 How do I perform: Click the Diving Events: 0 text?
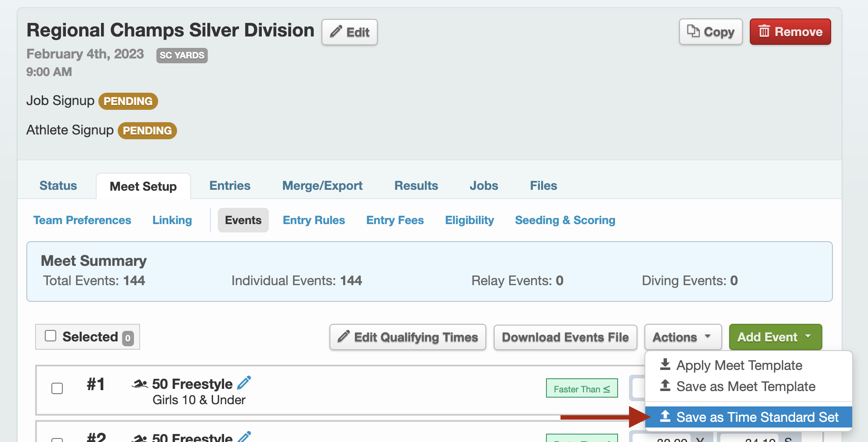coord(690,280)
